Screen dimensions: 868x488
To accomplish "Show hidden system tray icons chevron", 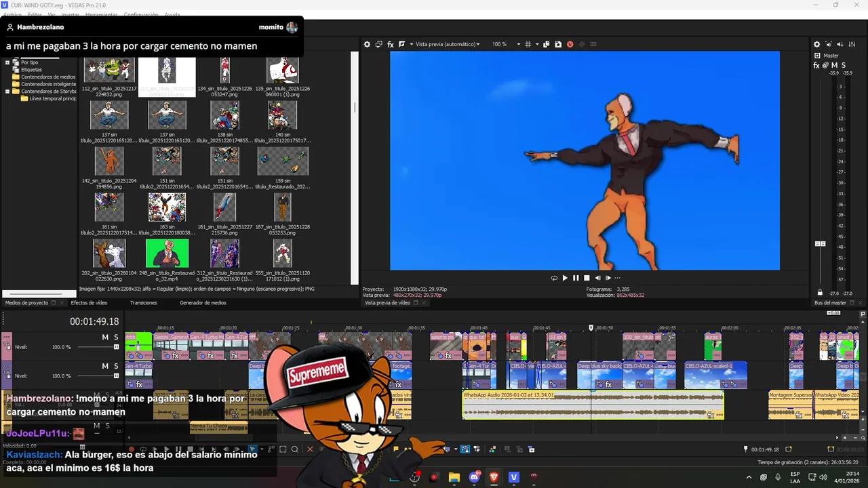I will 749,477.
